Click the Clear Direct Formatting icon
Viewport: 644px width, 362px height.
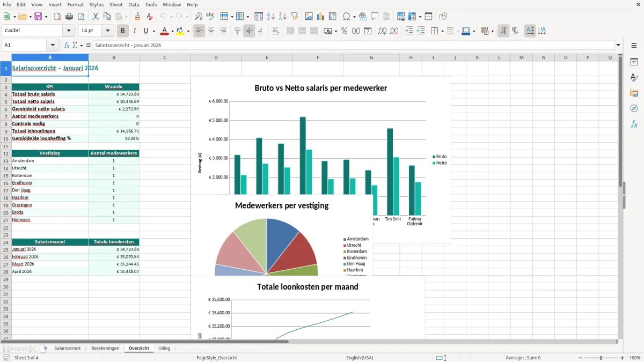(x=149, y=17)
